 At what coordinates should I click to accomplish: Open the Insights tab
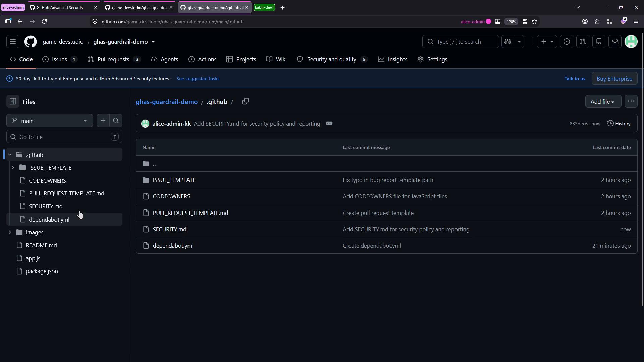pos(392,59)
